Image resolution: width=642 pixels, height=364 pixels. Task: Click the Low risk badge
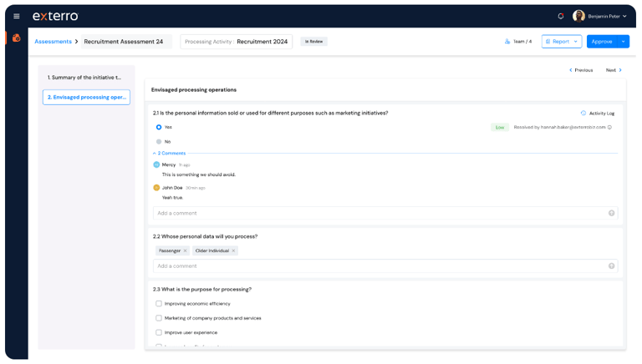click(x=500, y=127)
